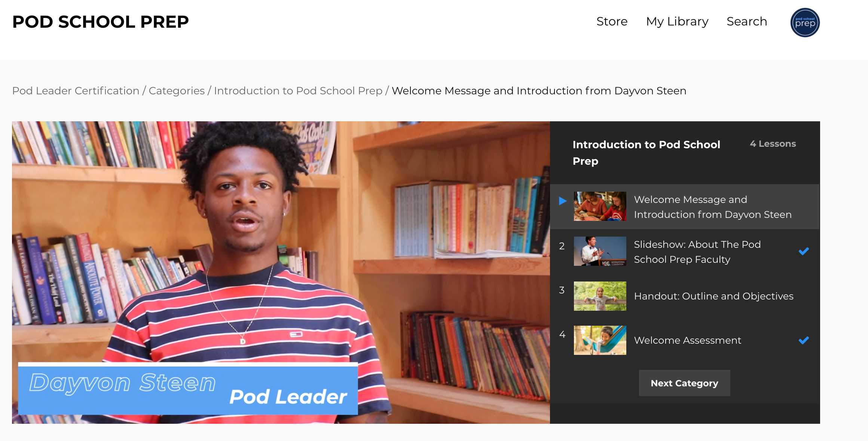Go to the Store page
The width and height of the screenshot is (868, 441).
[x=612, y=22]
